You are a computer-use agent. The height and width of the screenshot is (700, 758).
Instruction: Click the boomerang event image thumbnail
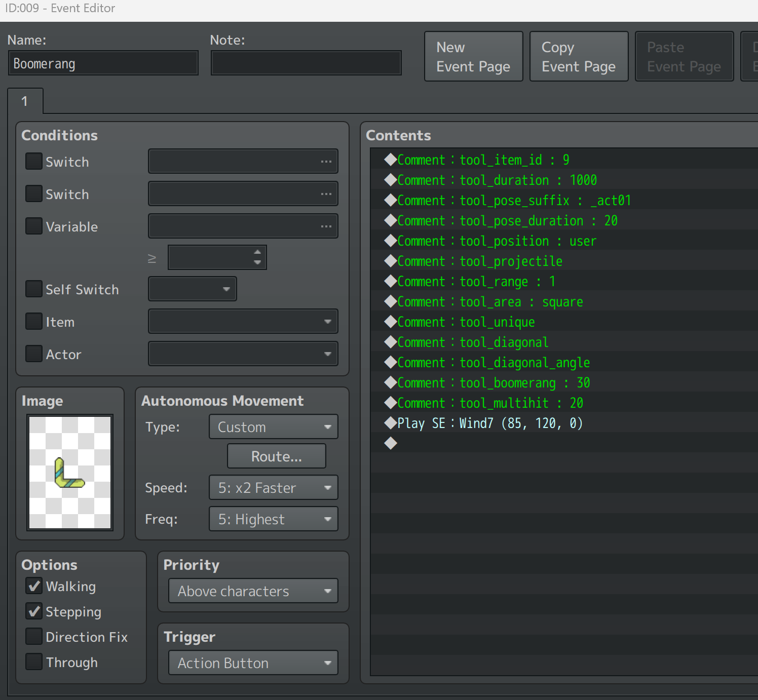click(70, 473)
